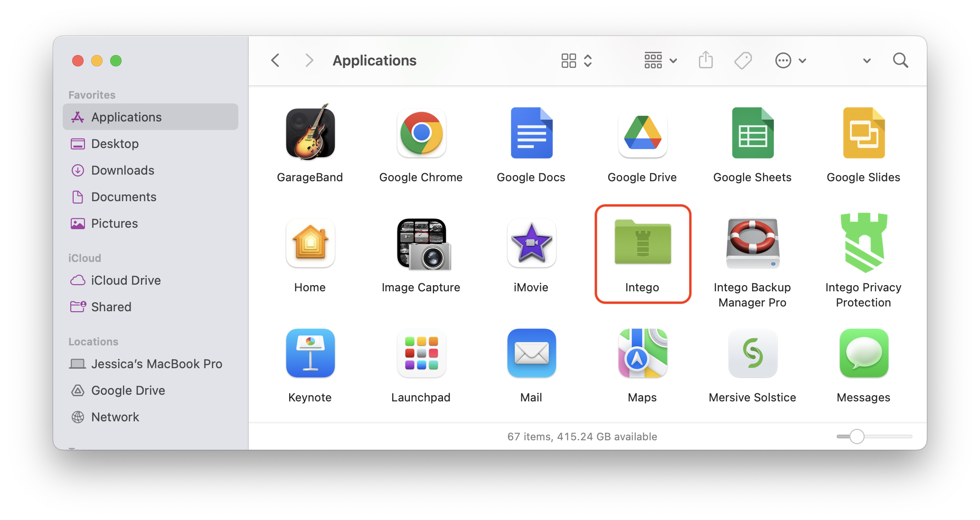The height and width of the screenshot is (520, 980).
Task: Click the '67 items, 415.24 GB available' status text
Action: tap(582, 436)
